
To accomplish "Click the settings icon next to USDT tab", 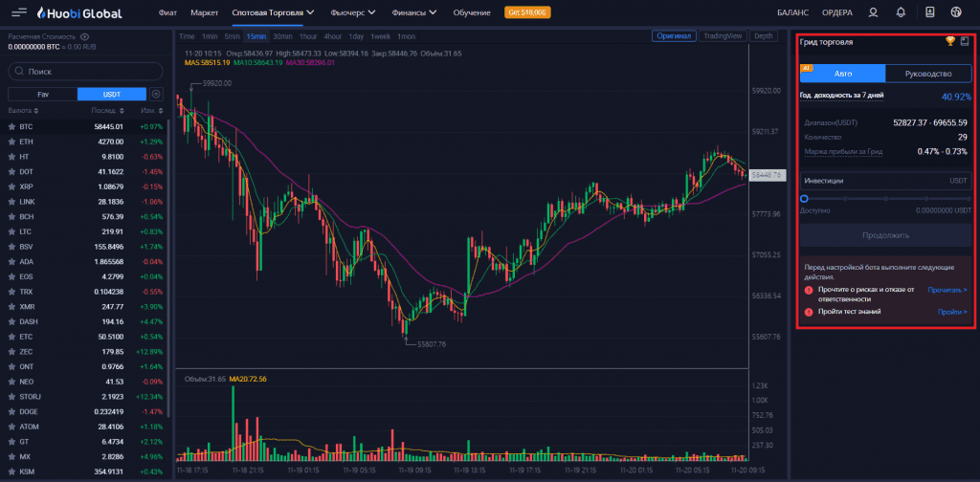I will 156,95.
